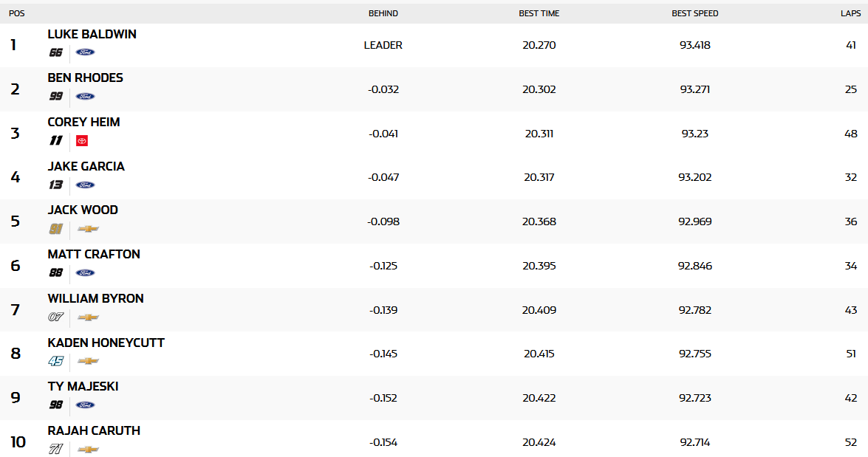Viewport: 868px width, 457px height.
Task: Click car number 66 badge
Action: [x=56, y=52]
